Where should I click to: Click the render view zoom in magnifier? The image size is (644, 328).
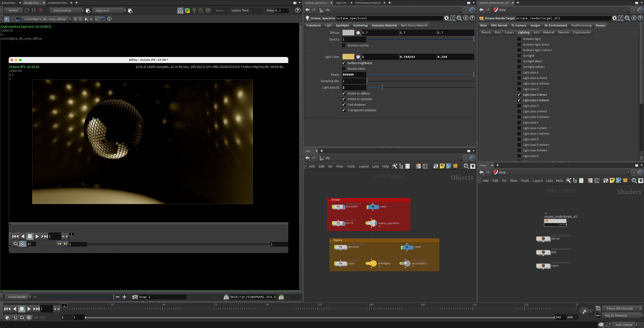point(75,19)
